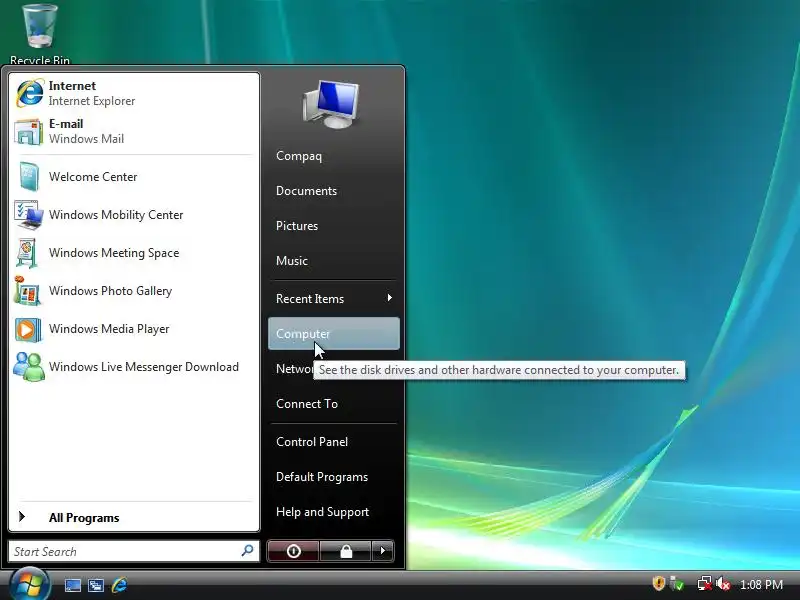The image size is (800, 600).
Task: Click the Windows Photo Gallery label
Action: [110, 291]
